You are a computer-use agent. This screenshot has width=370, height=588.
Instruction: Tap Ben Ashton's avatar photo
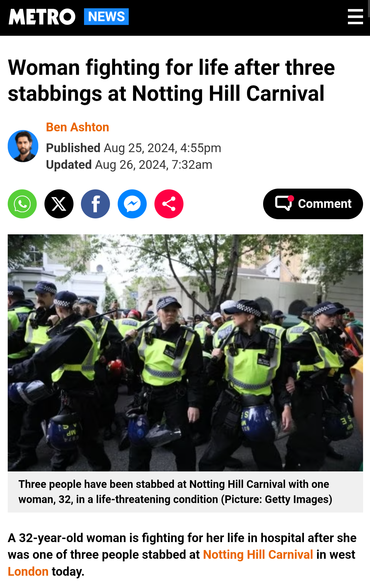(23, 146)
